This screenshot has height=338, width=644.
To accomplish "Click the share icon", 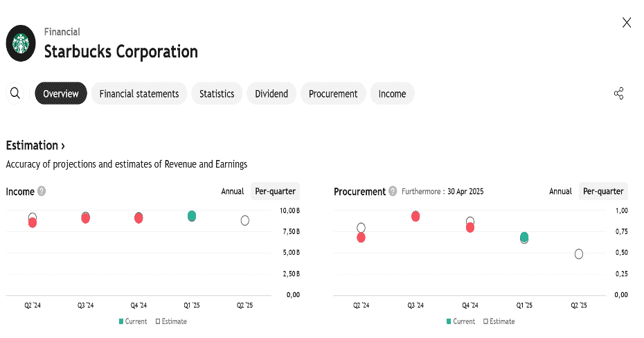I will click(x=618, y=94).
